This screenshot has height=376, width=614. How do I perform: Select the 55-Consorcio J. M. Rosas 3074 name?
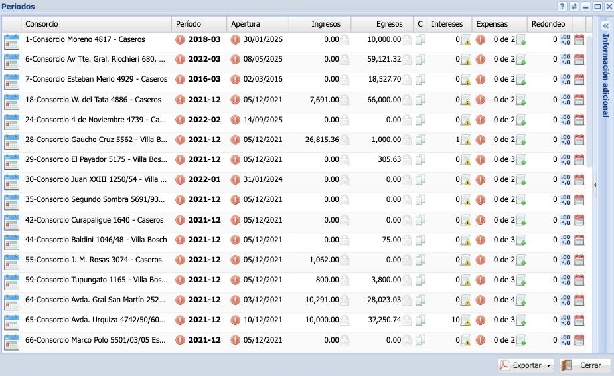pos(93,260)
